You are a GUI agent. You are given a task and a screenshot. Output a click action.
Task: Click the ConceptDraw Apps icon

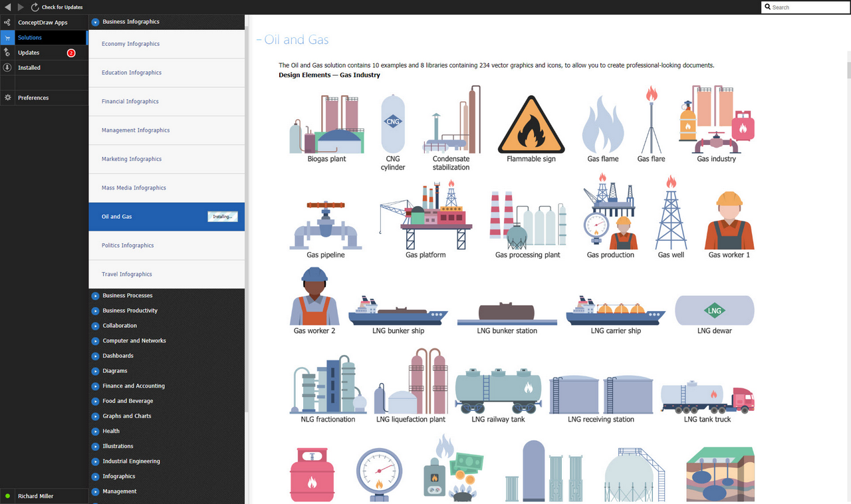[x=7, y=23]
